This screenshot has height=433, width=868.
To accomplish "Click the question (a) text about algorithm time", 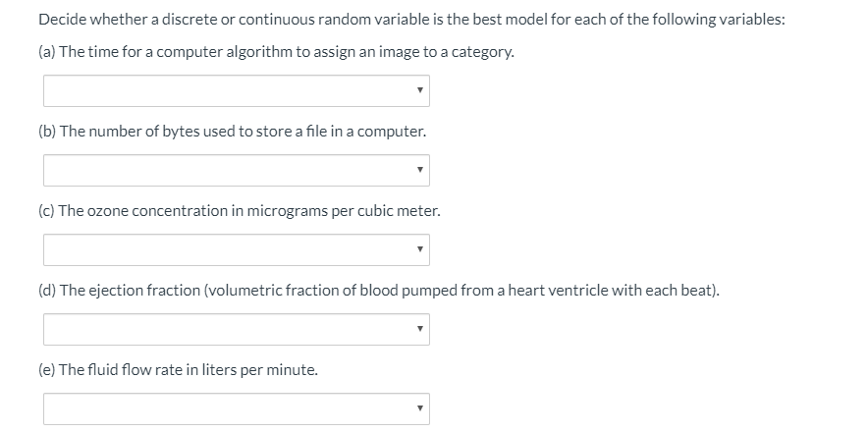I will pos(276,51).
